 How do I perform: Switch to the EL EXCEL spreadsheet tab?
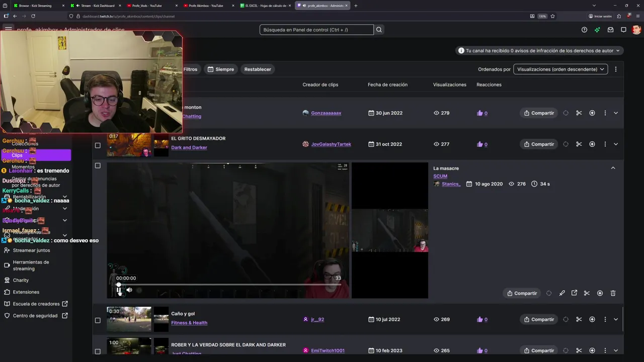[266, 6]
